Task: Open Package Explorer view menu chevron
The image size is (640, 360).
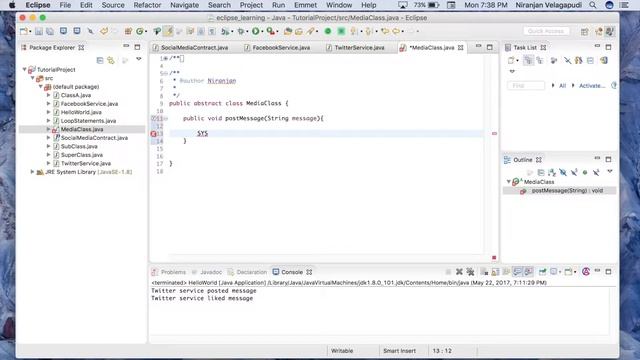Action: (x=139, y=60)
